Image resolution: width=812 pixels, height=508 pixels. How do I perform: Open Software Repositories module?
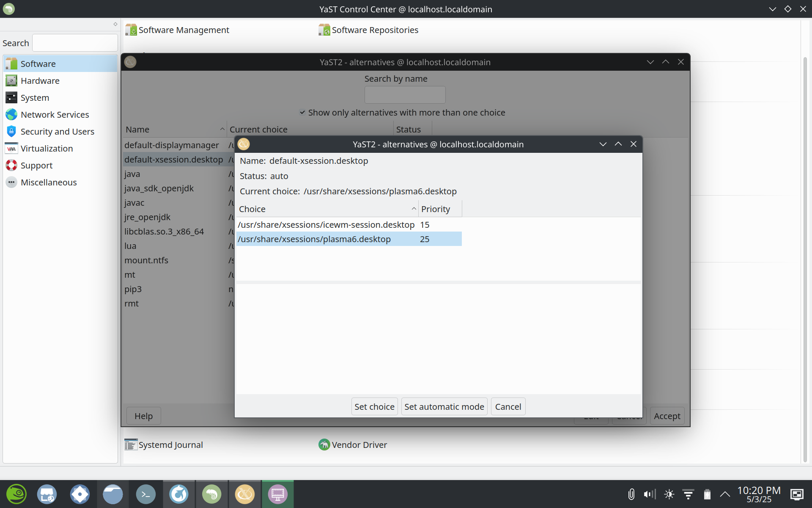375,30
